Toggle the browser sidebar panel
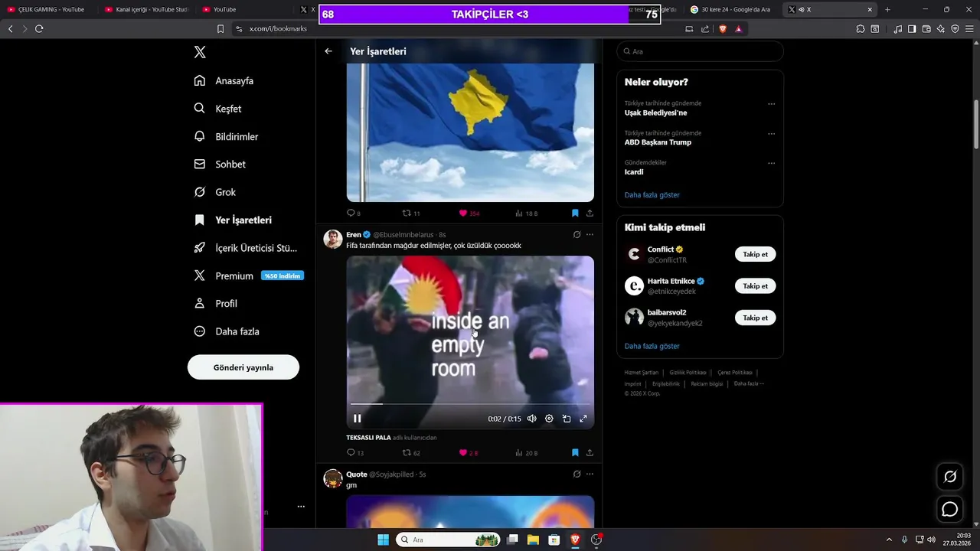 (x=912, y=29)
